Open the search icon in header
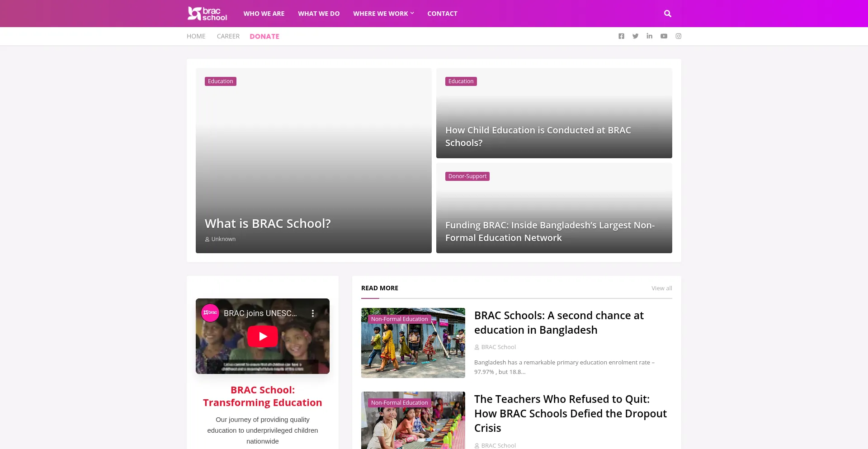868x449 pixels. [668, 14]
